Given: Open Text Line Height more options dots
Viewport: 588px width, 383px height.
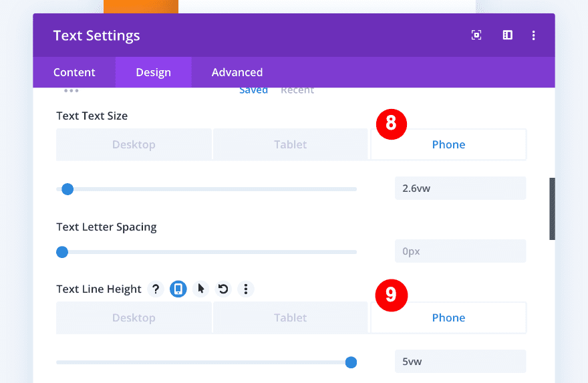Looking at the screenshot, I should coord(246,289).
